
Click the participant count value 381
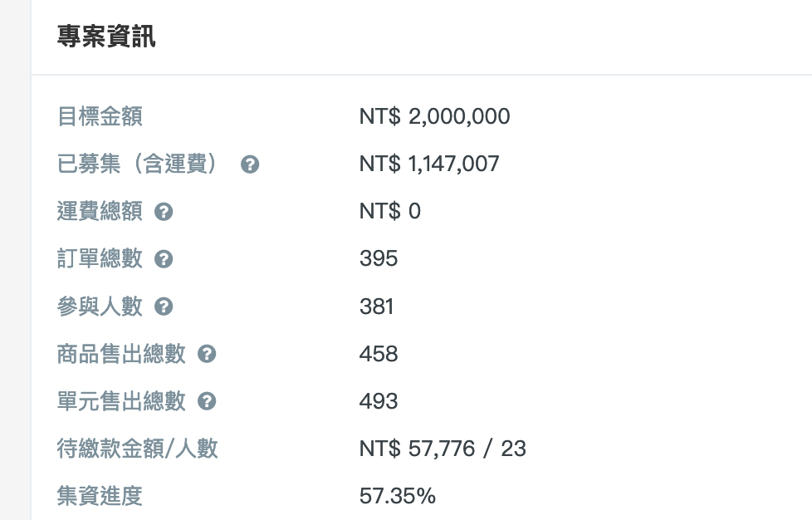tap(376, 306)
